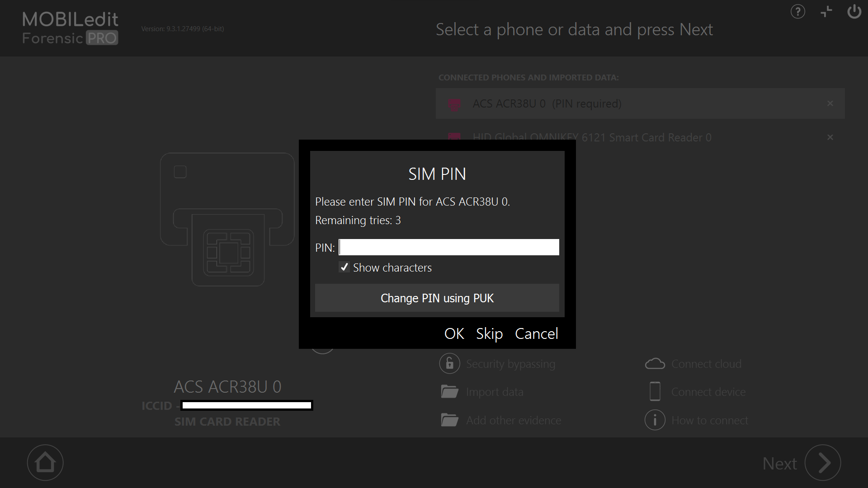Select Connect device

pyautogui.click(x=708, y=392)
